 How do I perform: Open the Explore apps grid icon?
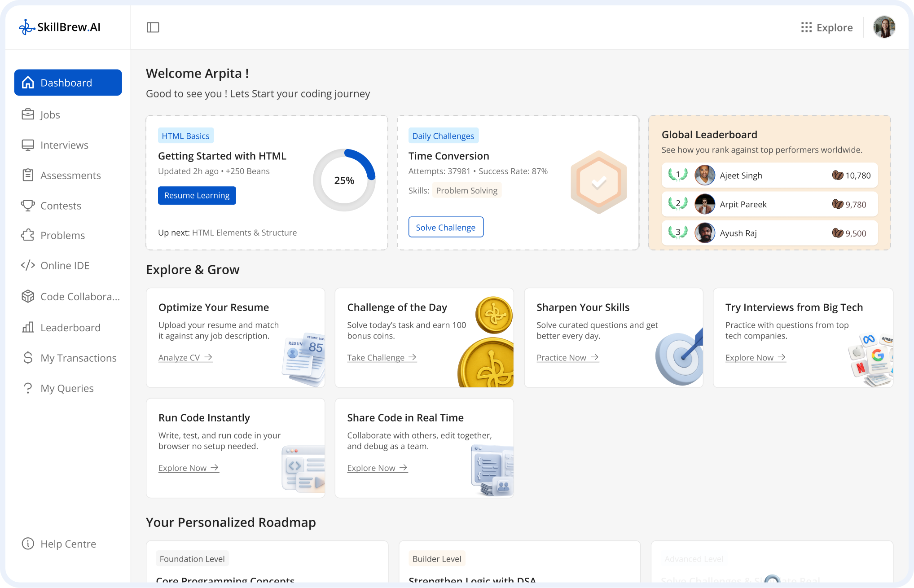[806, 27]
